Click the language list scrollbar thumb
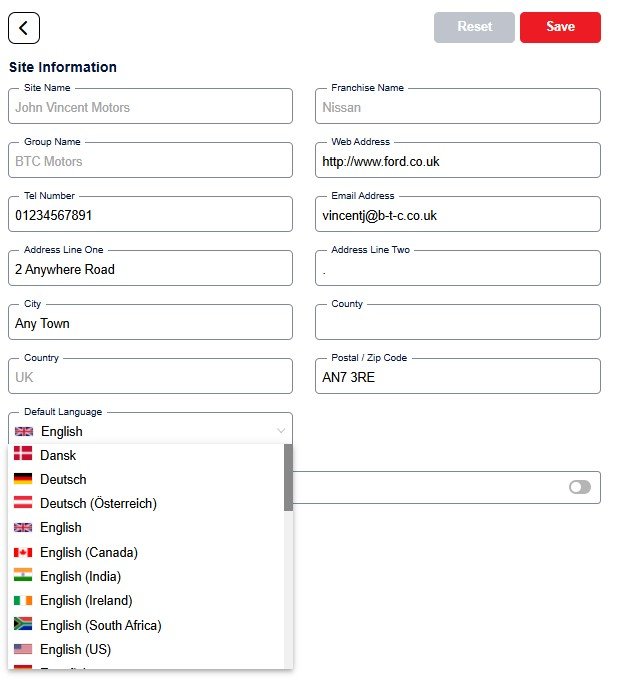Viewport: 622px width, 694px height. click(x=288, y=477)
